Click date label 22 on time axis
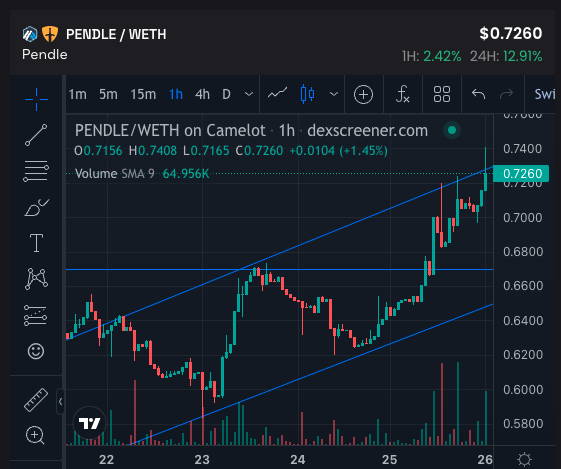The height and width of the screenshot is (469, 561). pos(106,459)
